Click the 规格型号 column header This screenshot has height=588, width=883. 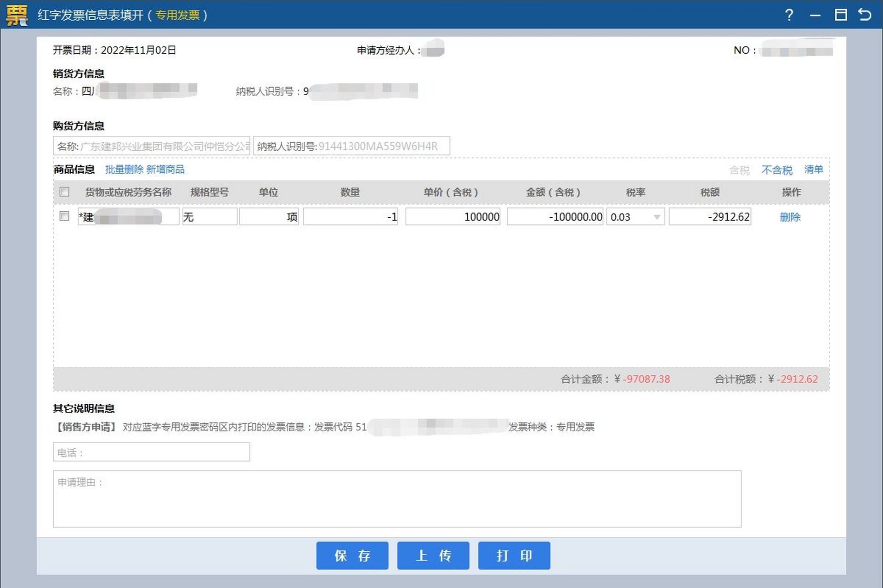[209, 192]
